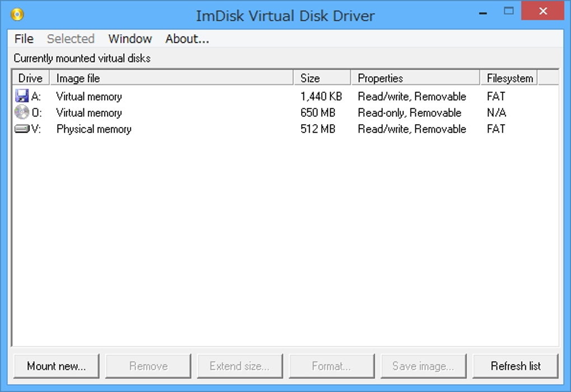Open the About... menu

click(187, 39)
